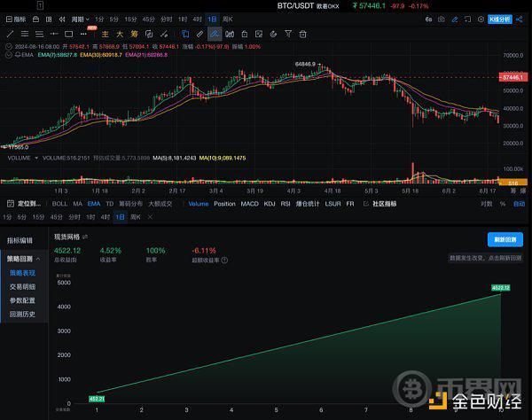Image resolution: width=532 pixels, height=420 pixels.
Task: Click the bell alert icon beside EMA
Action: pos(18,55)
